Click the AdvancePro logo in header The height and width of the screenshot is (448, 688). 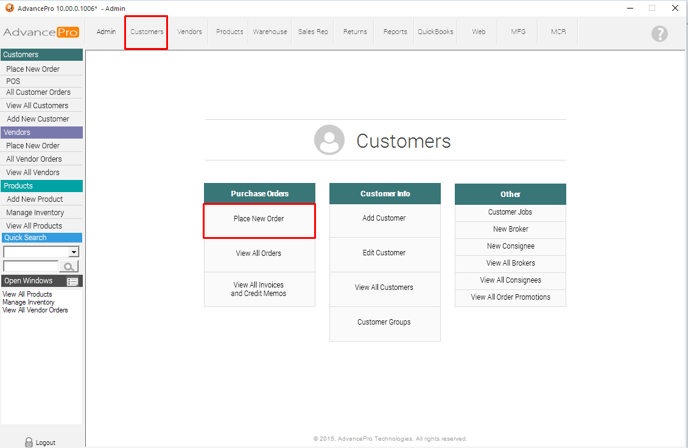40,32
